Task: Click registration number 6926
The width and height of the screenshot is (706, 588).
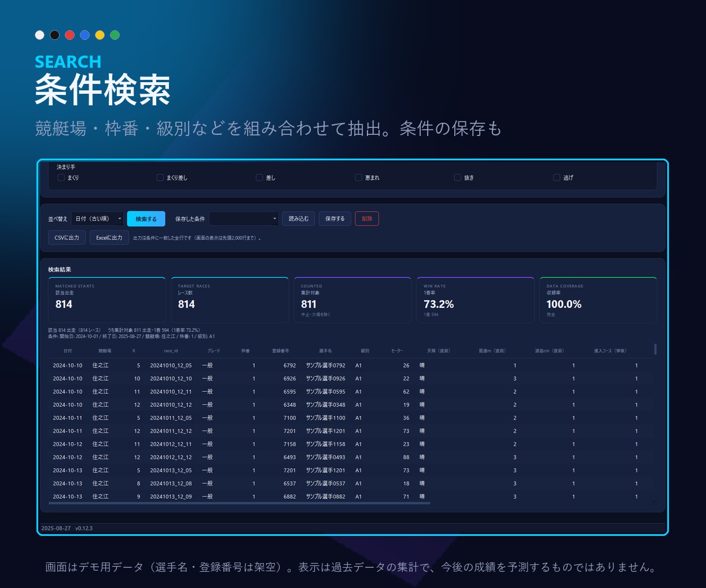Action: (289, 378)
